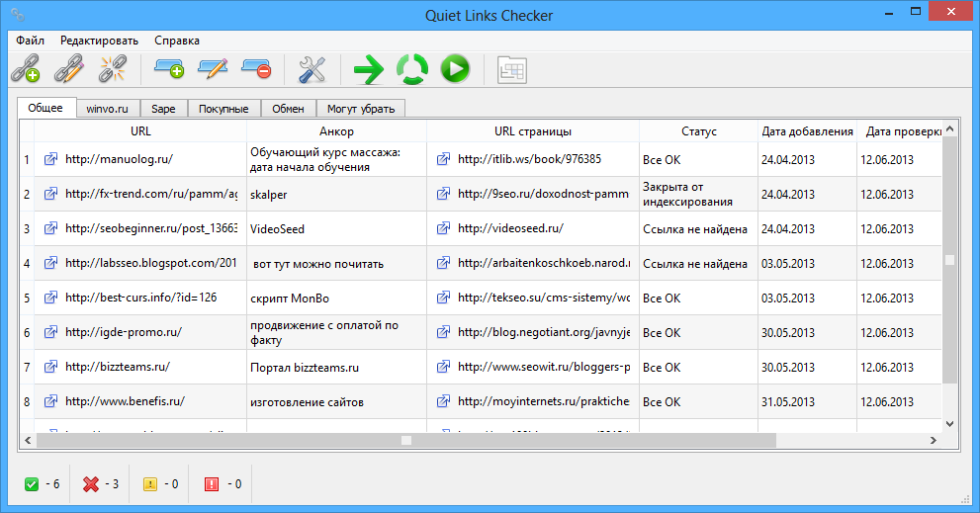Click the grayed table export icon
Viewport: 980px width, 513px height.
click(x=512, y=69)
